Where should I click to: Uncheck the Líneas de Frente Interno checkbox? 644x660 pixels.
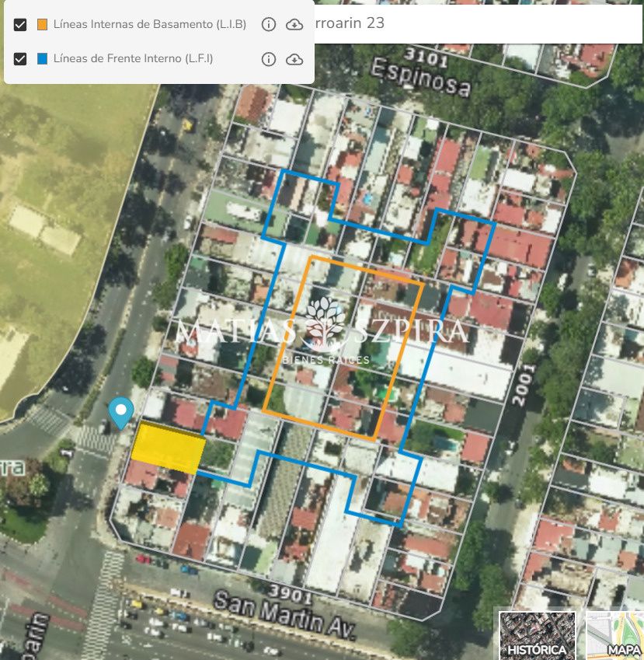21,59
